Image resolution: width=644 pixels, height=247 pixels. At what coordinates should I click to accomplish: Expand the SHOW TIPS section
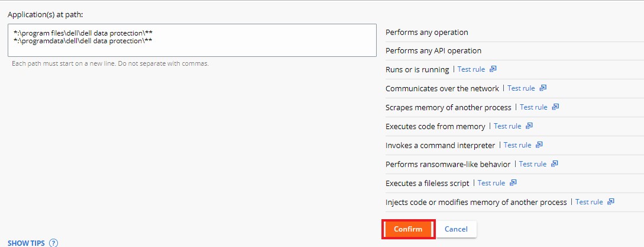coord(26,243)
